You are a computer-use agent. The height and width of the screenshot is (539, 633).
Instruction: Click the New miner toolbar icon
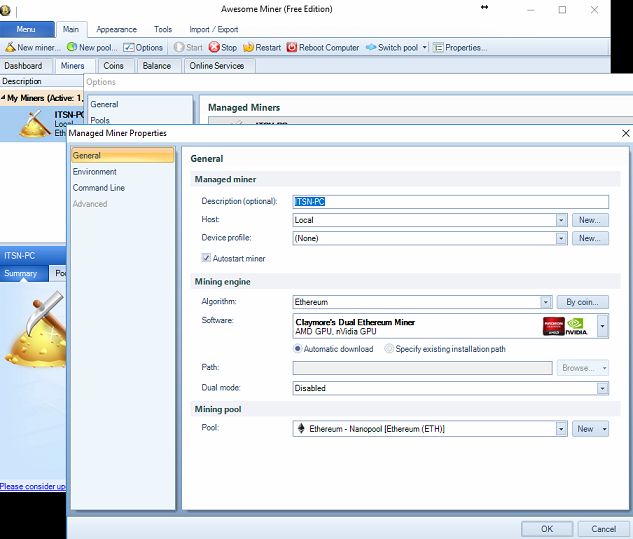pos(11,47)
